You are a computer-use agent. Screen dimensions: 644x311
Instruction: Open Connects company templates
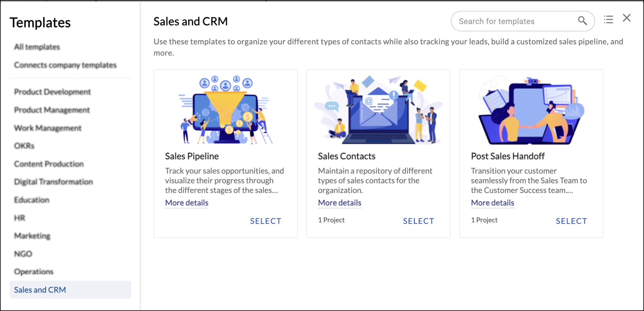click(x=65, y=65)
